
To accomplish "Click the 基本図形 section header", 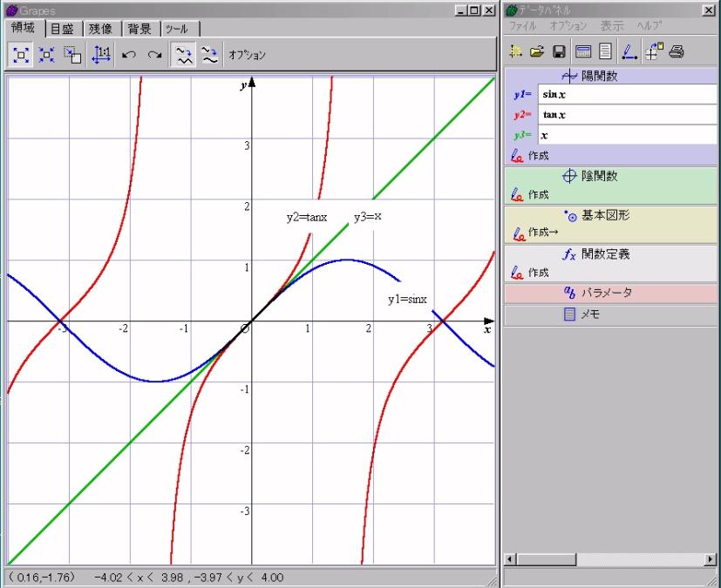I will (x=610, y=215).
